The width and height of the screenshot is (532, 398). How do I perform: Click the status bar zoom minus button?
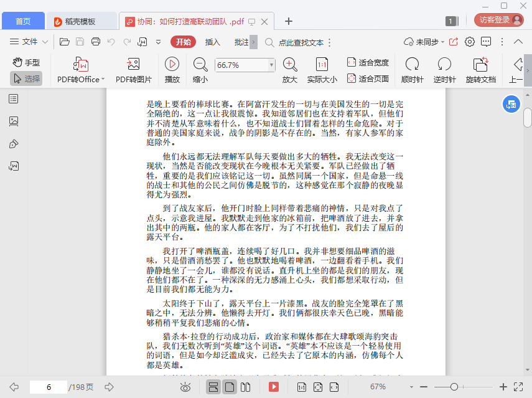pyautogui.click(x=424, y=387)
